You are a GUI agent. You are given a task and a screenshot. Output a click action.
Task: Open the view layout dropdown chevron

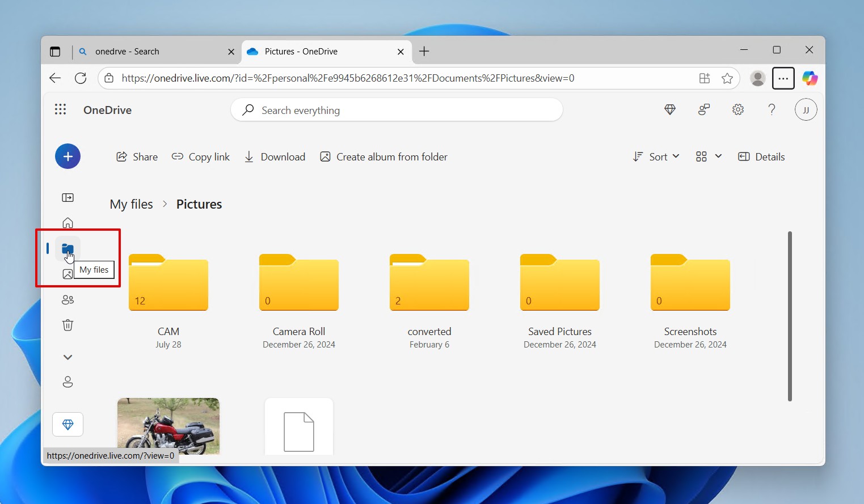click(x=719, y=156)
